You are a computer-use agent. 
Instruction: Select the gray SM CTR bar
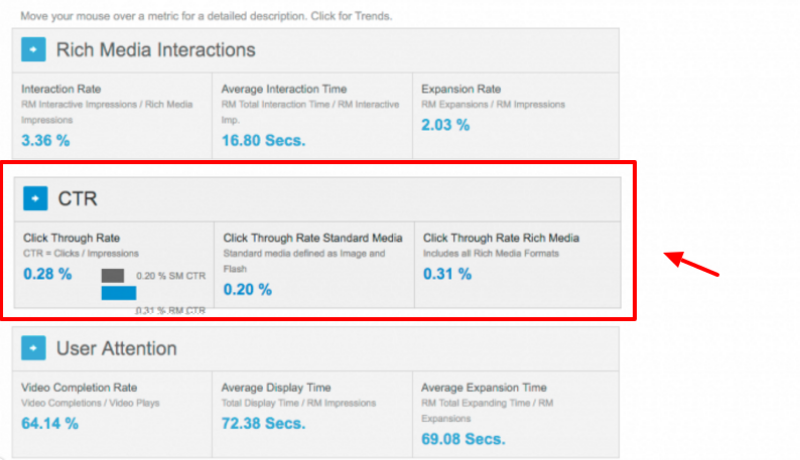[x=113, y=275]
